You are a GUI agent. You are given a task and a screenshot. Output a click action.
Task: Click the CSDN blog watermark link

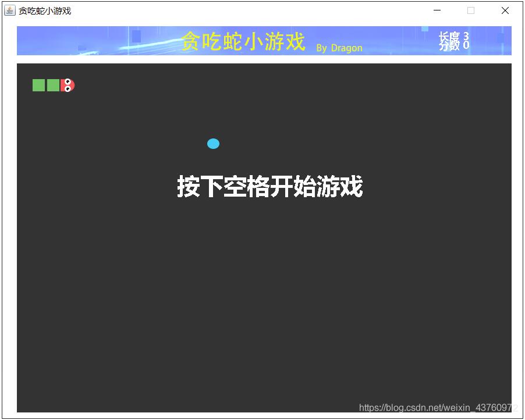435,407
